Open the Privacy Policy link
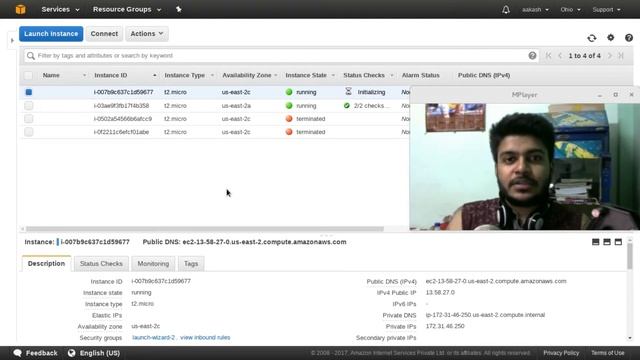This screenshot has height=360, width=640. click(561, 353)
